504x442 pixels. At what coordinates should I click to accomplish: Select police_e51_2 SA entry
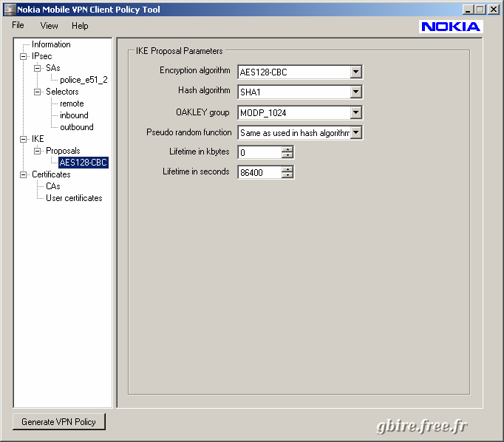(x=84, y=80)
